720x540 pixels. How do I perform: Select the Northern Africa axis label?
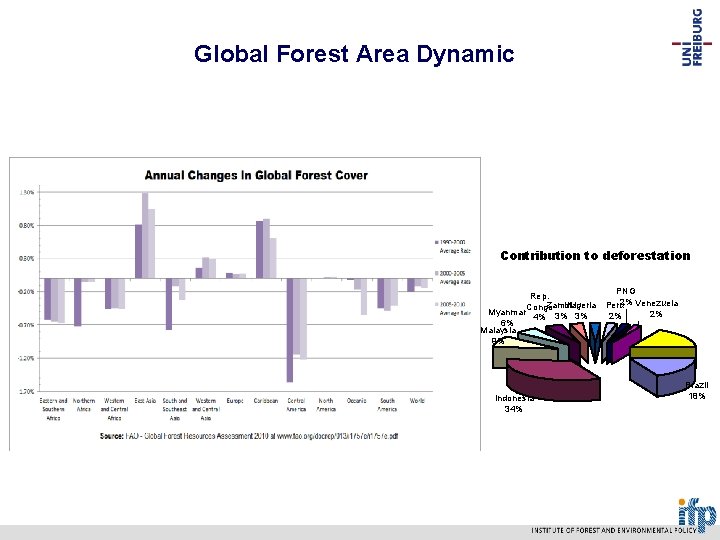coord(84,405)
